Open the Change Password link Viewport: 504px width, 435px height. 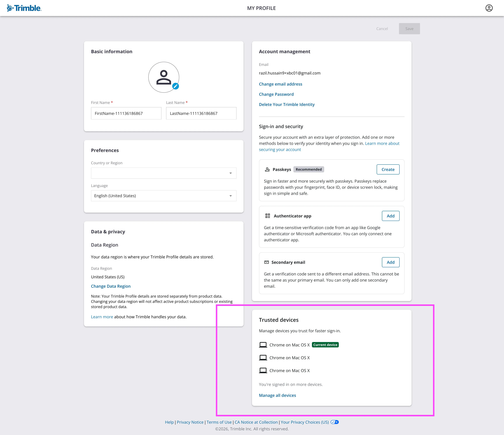coord(276,94)
